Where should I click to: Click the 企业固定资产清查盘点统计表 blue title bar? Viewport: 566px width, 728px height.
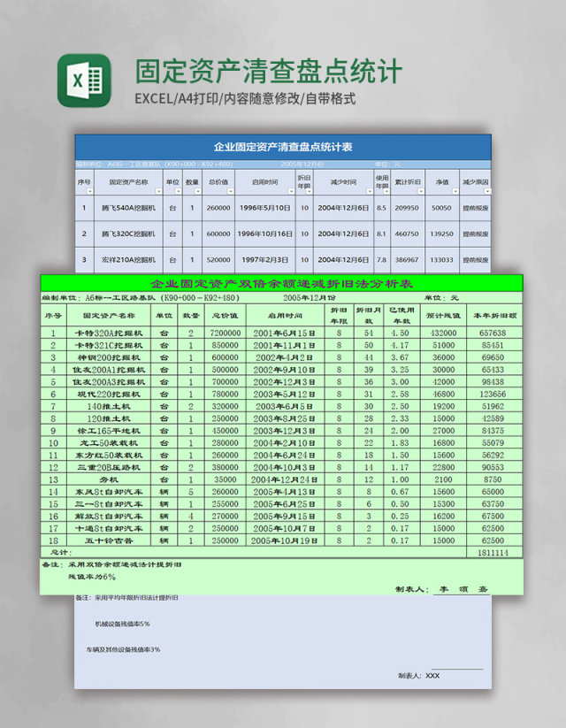tap(283, 147)
